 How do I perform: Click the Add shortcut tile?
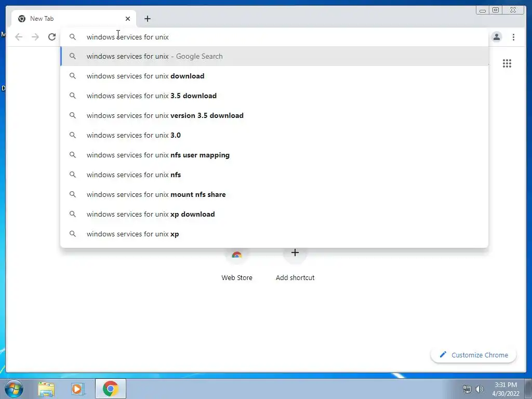(x=295, y=265)
